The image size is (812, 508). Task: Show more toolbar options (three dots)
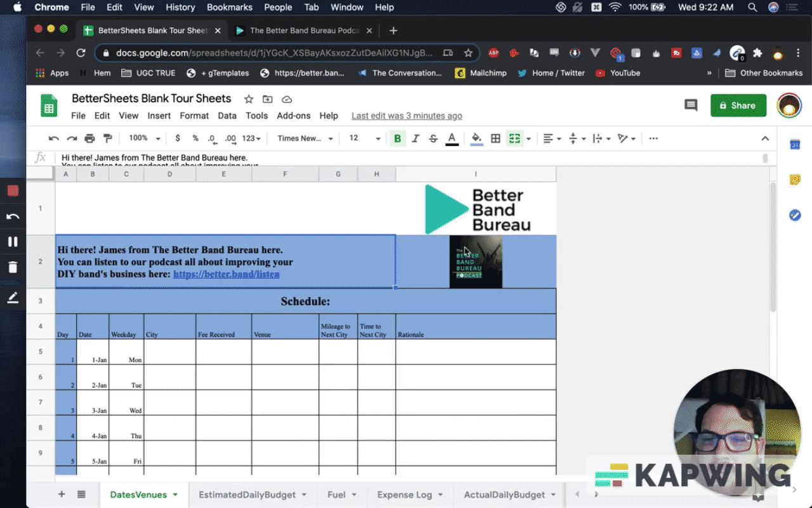coord(653,138)
